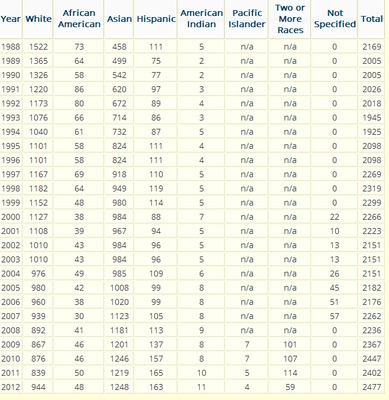Click the American Indian column header

coord(201,19)
